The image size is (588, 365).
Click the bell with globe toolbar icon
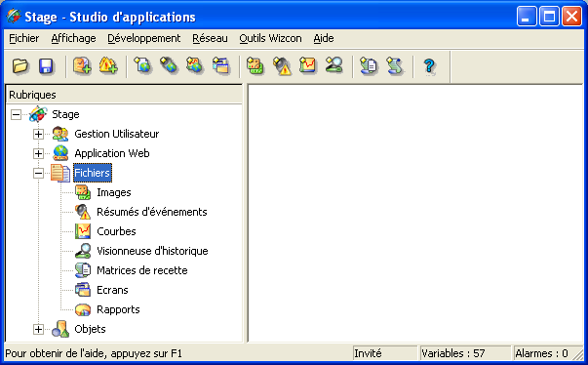pyautogui.click(x=169, y=65)
